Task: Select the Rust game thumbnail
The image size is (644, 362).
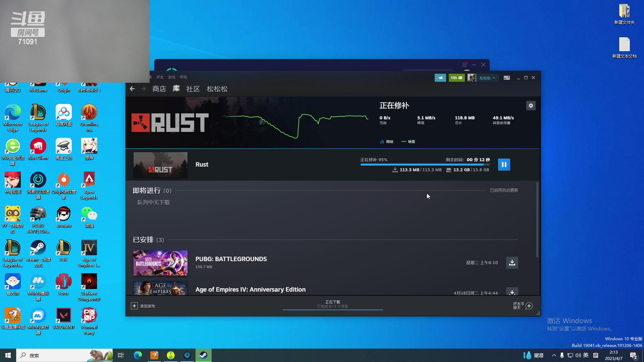Action: pyautogui.click(x=160, y=165)
